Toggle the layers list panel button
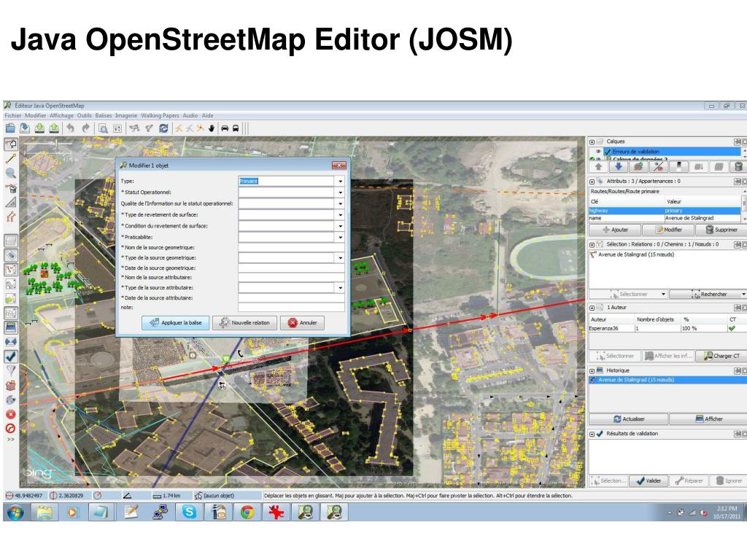The image size is (747, 560). click(x=10, y=241)
